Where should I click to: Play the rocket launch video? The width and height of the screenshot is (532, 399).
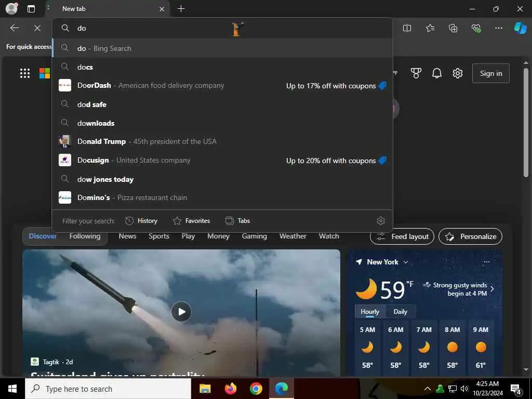[x=181, y=312]
